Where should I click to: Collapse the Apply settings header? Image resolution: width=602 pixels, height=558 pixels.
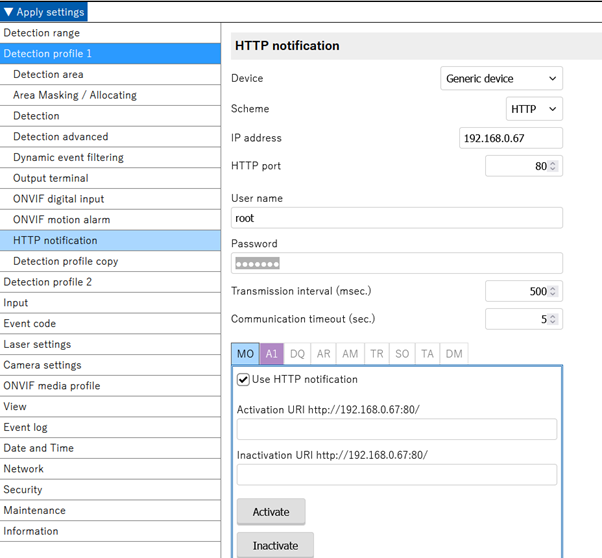tap(44, 12)
